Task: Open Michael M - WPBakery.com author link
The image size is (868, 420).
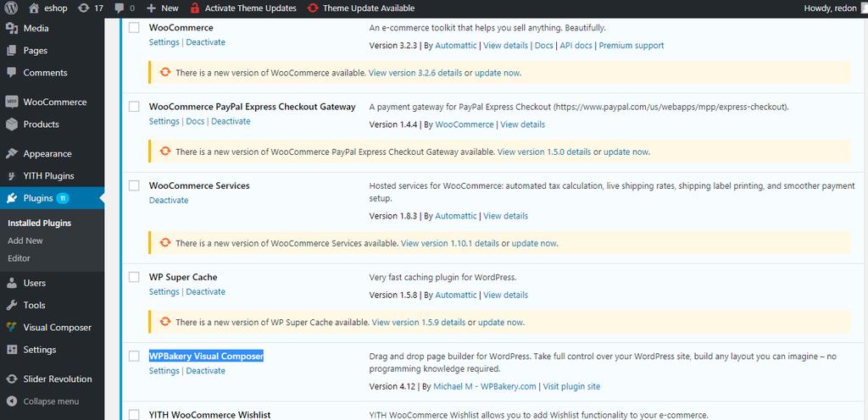Action: 485,386
